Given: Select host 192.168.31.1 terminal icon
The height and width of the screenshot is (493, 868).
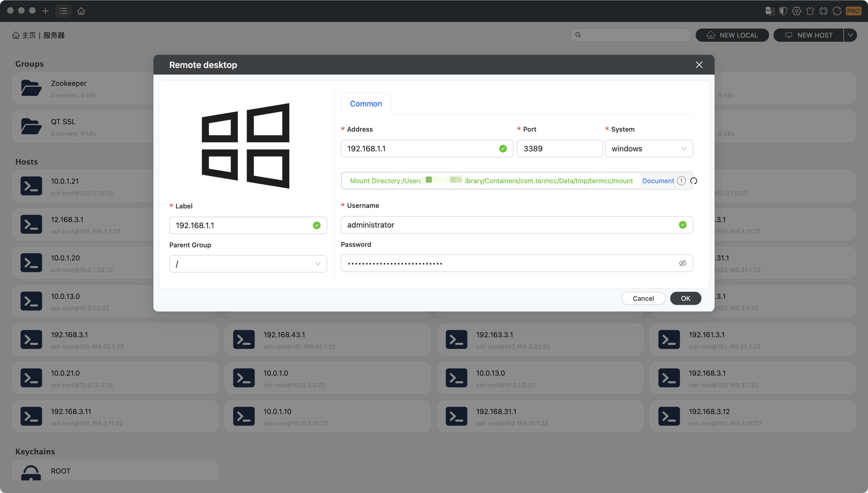Looking at the screenshot, I should (x=456, y=416).
